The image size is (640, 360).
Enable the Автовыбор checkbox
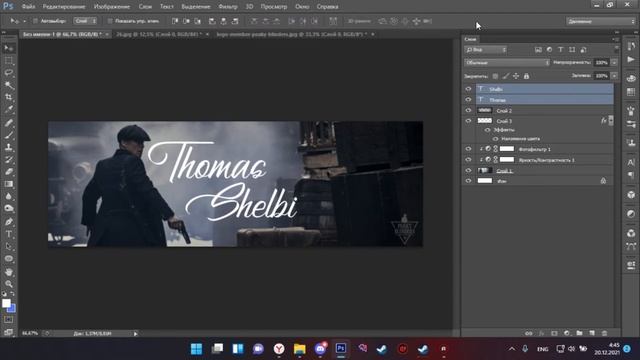pos(35,21)
